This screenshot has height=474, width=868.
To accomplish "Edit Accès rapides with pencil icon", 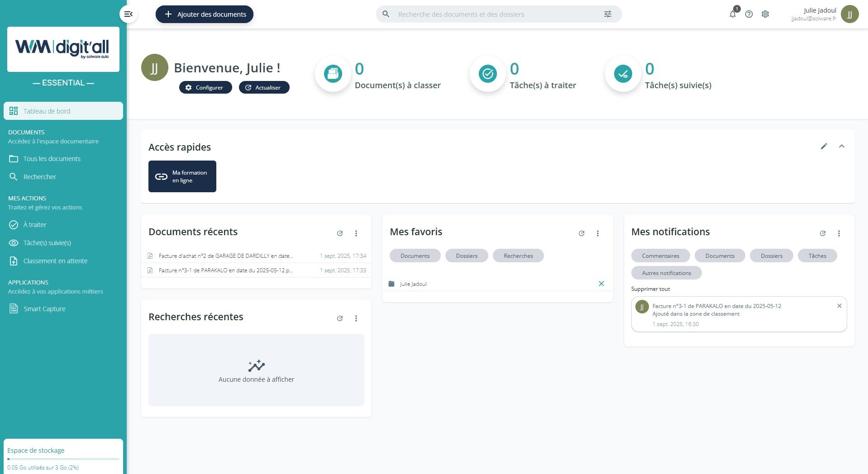I will [824, 146].
